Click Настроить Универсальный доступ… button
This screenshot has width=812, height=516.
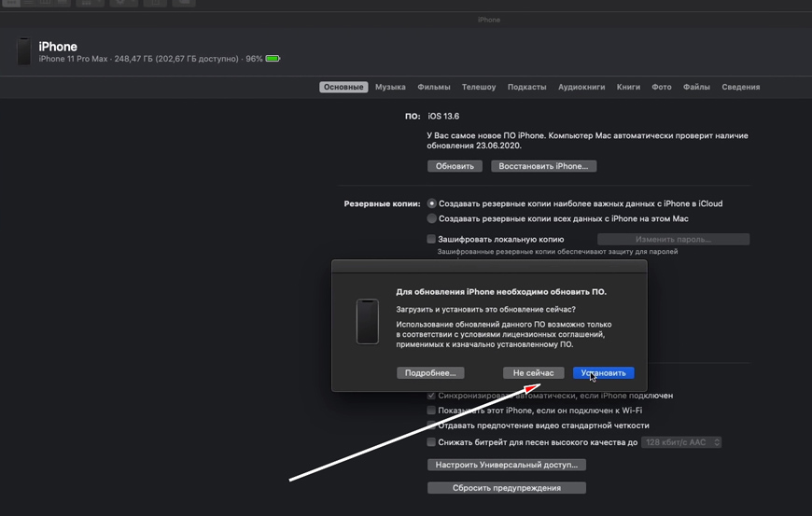pos(507,465)
